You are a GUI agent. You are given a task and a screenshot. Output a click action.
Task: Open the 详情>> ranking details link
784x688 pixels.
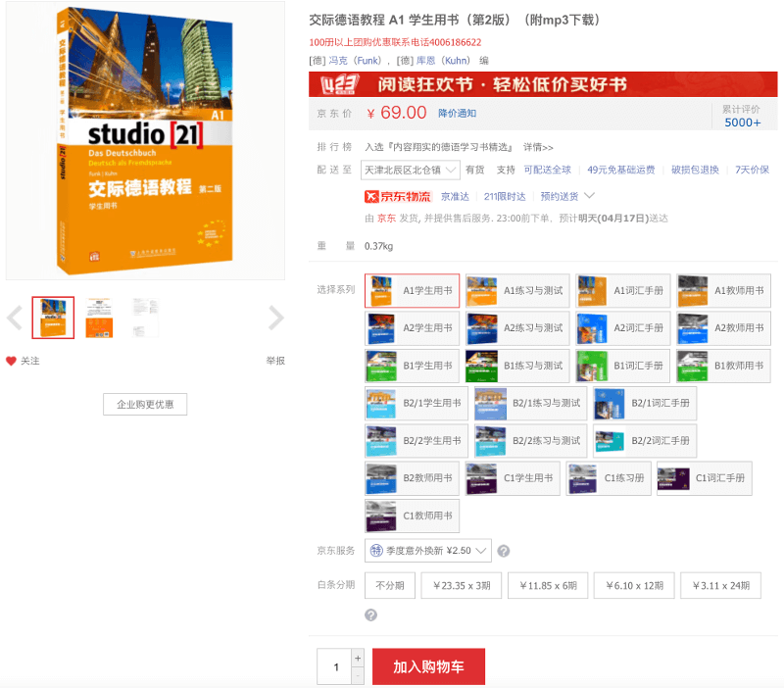pyautogui.click(x=538, y=147)
